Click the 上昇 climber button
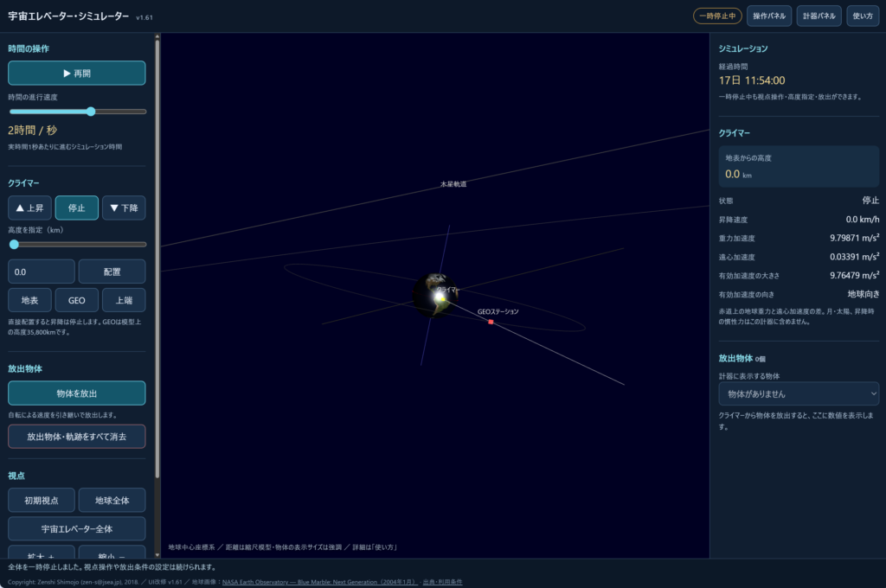 [x=30, y=208]
